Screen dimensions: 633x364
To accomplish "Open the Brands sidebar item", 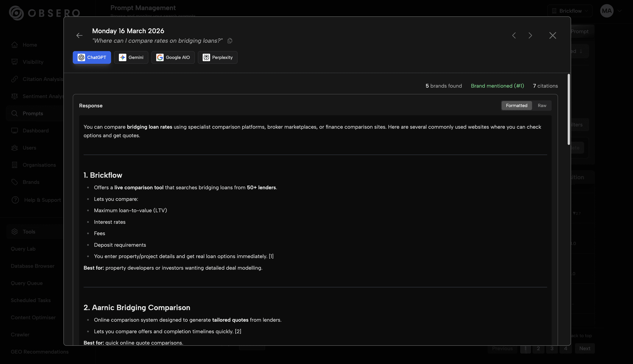I will [x=31, y=182].
